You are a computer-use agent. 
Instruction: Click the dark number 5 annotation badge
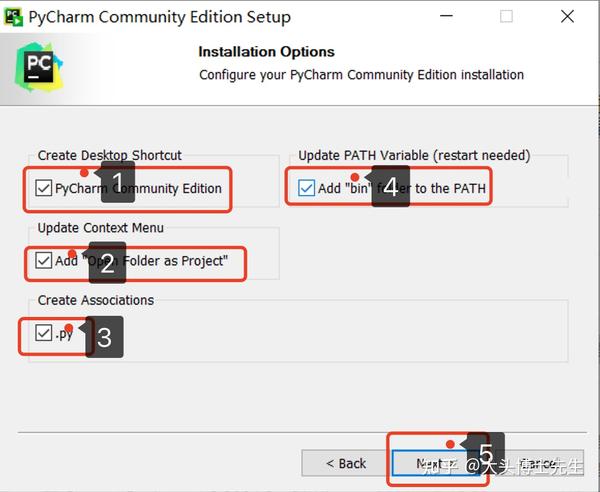click(486, 453)
